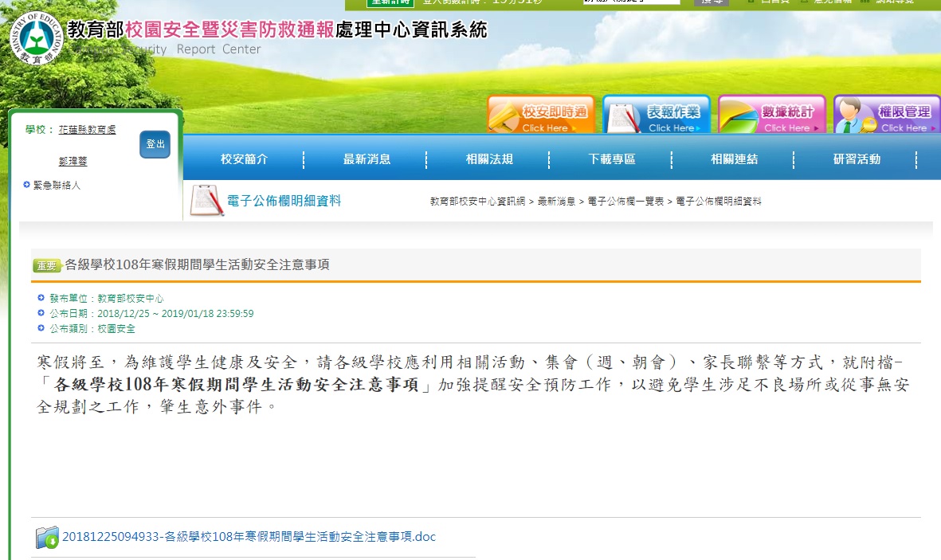Image resolution: width=941 pixels, height=560 pixels.
Task: Open the 權限管理 permissions icon
Action: click(887, 115)
